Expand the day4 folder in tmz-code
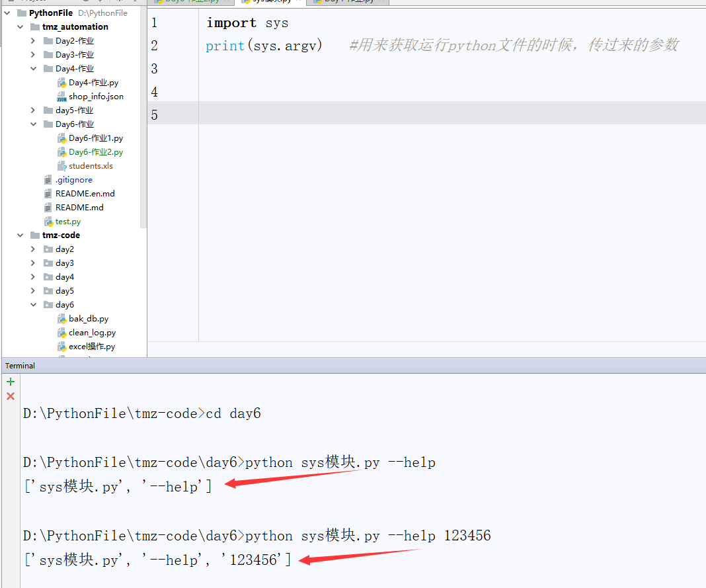Image resolution: width=706 pixels, height=588 pixels. [33, 277]
